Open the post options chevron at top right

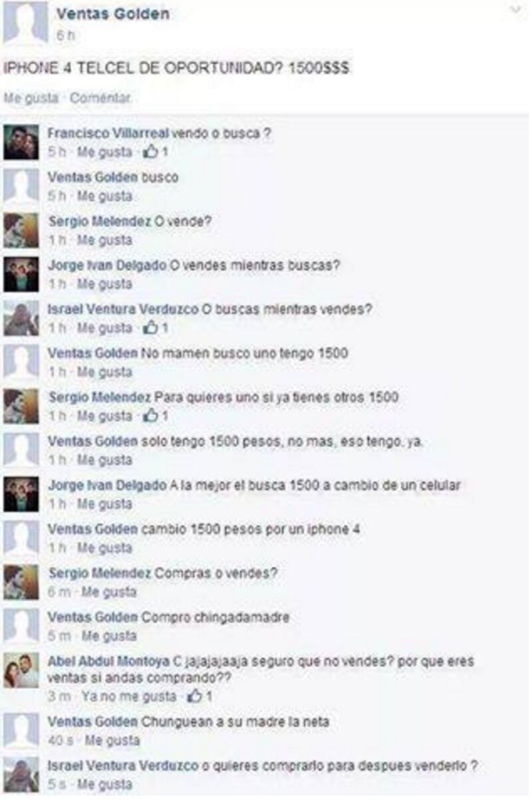515,10
